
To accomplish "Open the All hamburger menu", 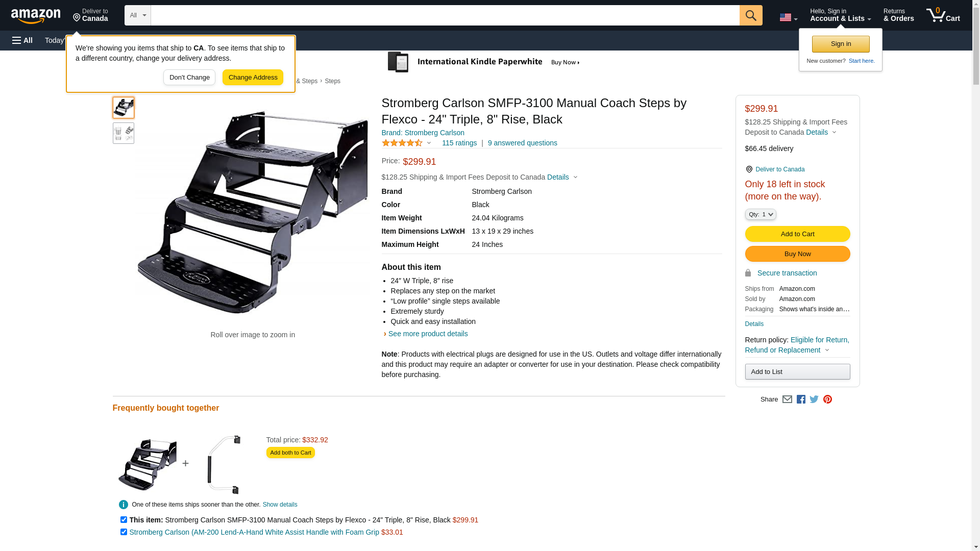I will click(x=22, y=40).
